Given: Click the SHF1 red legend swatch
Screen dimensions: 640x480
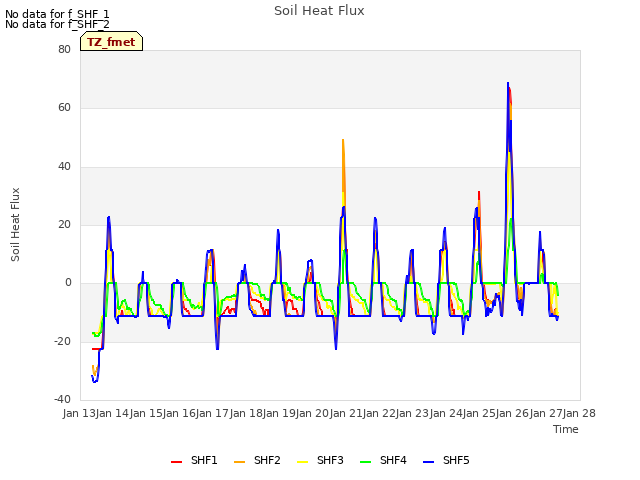Looking at the screenshot, I should click(176, 462).
